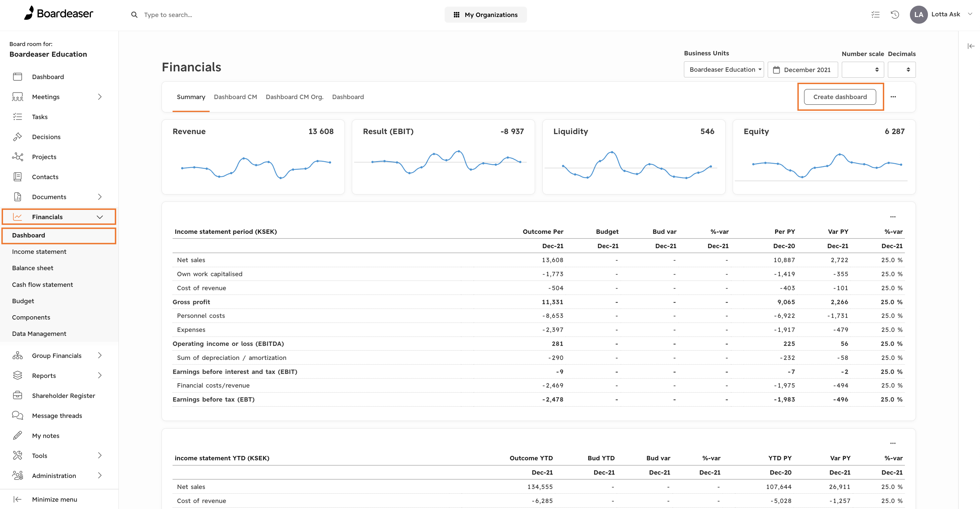Open the Message threads link
This screenshot has height=509, width=980.
[x=57, y=416]
